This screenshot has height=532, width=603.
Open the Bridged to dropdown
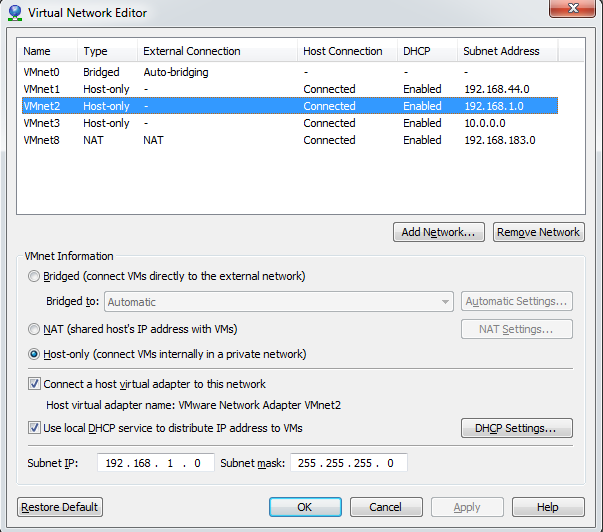tap(279, 302)
